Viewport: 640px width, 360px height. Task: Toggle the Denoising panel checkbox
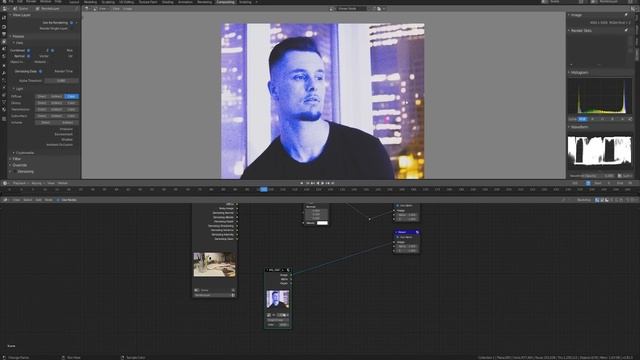pos(16,172)
